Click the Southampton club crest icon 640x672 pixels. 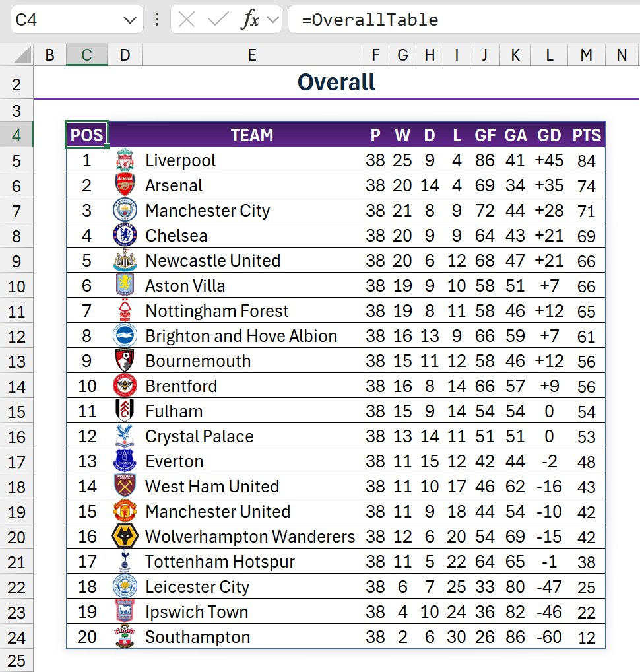click(x=125, y=637)
